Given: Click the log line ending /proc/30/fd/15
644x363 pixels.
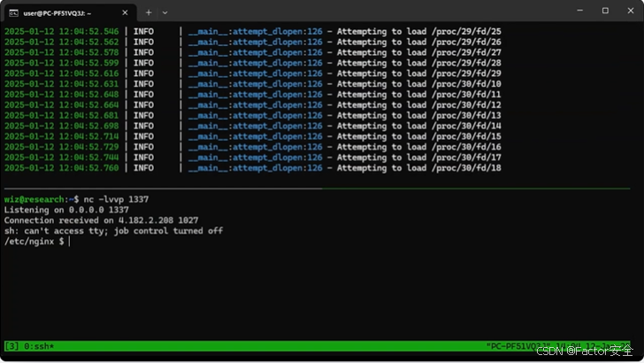Looking at the screenshot, I should pyautogui.click(x=253, y=136).
